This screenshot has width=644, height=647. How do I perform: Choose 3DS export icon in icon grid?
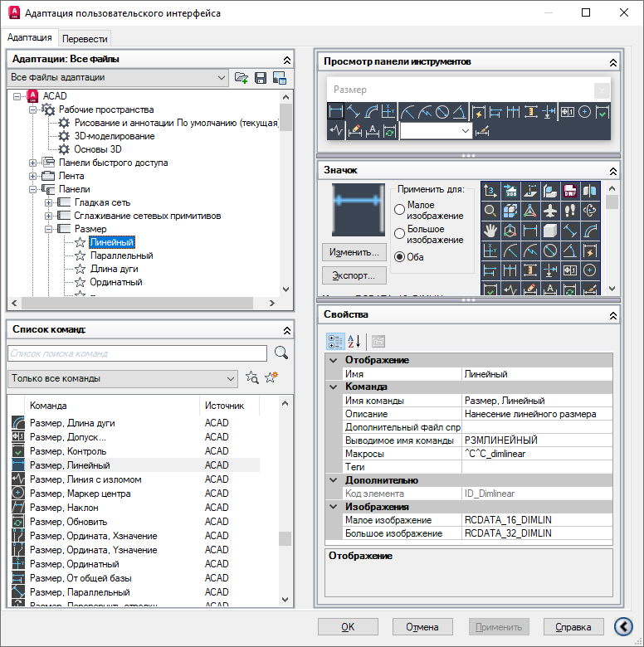pos(510,191)
